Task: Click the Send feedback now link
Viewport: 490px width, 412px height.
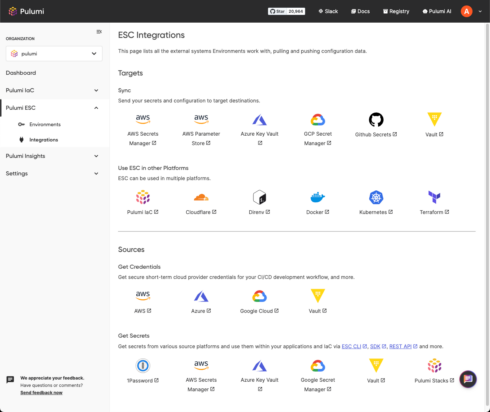Action: tap(41, 393)
